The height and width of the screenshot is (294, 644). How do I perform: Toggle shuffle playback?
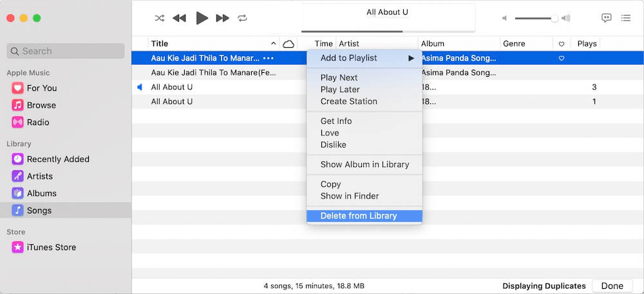click(x=159, y=18)
